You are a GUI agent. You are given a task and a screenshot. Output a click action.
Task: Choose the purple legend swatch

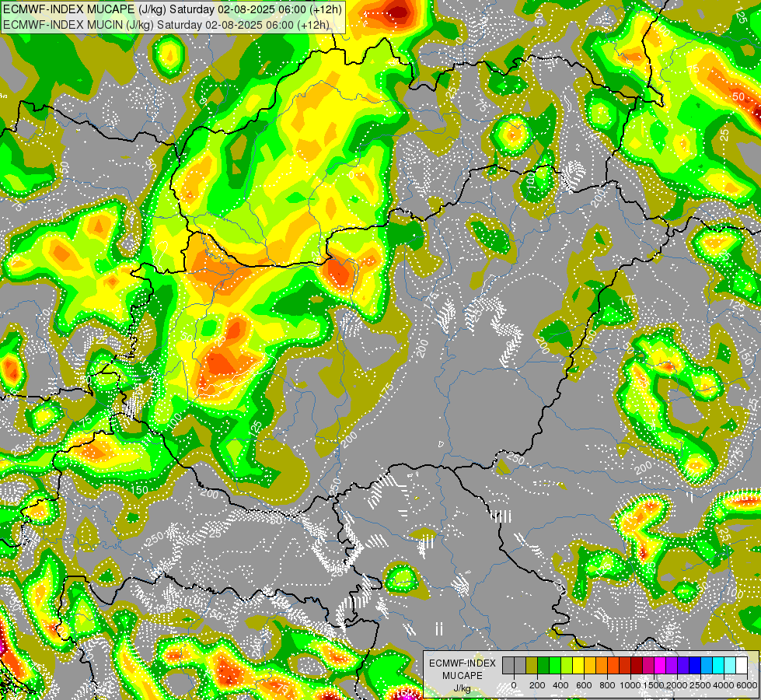(672, 666)
